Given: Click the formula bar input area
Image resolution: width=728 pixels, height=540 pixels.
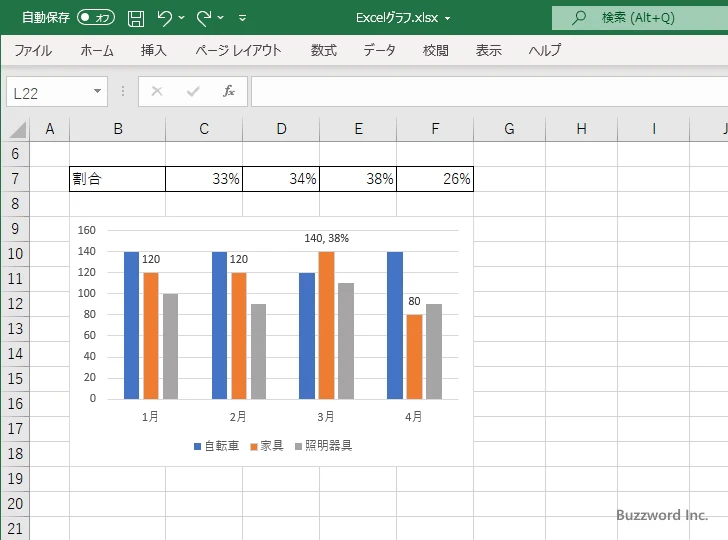Looking at the screenshot, I should pos(489,92).
